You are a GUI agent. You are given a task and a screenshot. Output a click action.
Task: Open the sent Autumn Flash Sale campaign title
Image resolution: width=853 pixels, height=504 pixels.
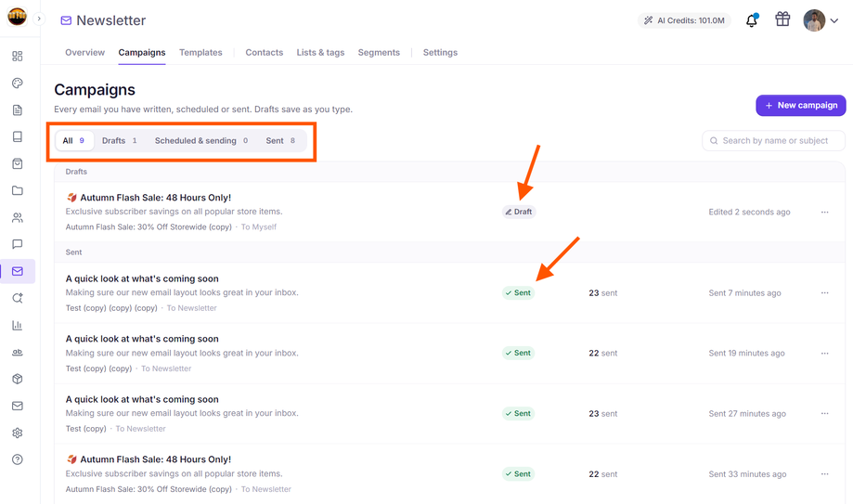[149, 459]
